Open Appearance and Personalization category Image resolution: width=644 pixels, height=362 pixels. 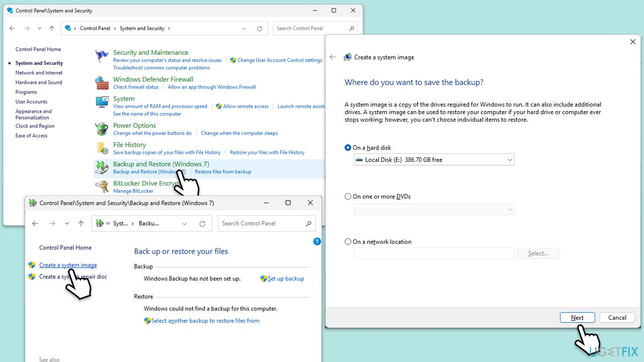(x=33, y=115)
